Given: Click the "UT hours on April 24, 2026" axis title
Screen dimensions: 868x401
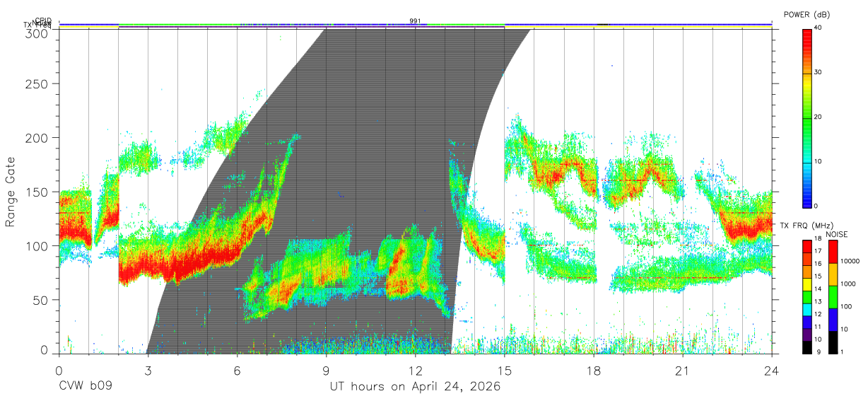Looking at the screenshot, I should click(x=415, y=387).
